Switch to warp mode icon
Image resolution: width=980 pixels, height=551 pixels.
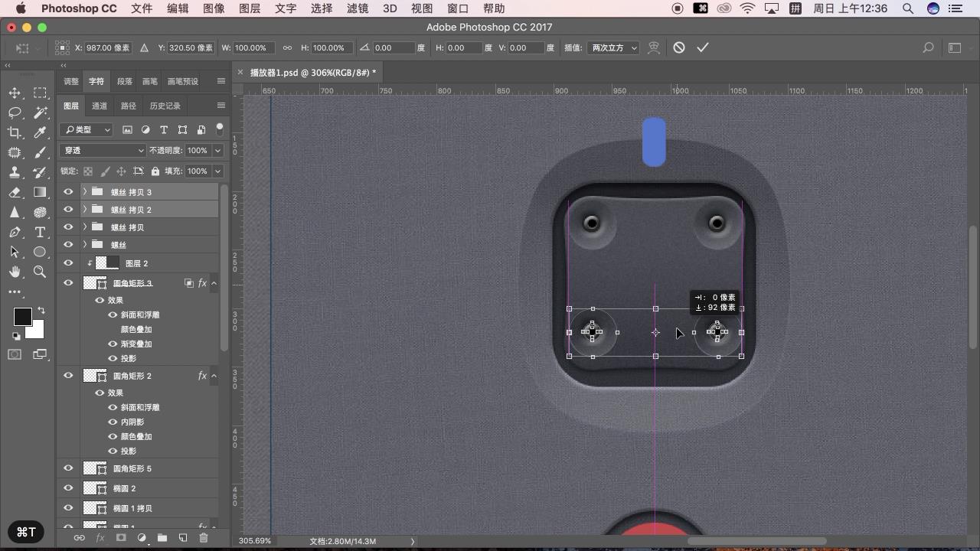654,47
